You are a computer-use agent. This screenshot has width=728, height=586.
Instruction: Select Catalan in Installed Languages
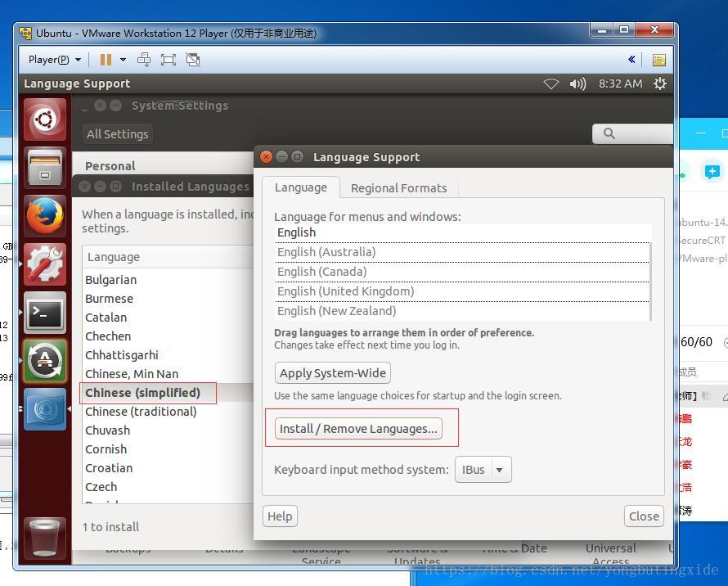[x=168, y=318]
